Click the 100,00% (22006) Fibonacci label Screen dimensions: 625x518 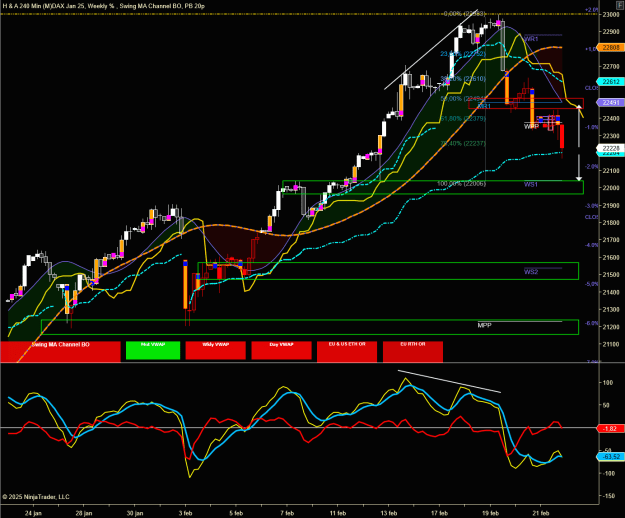coord(462,184)
